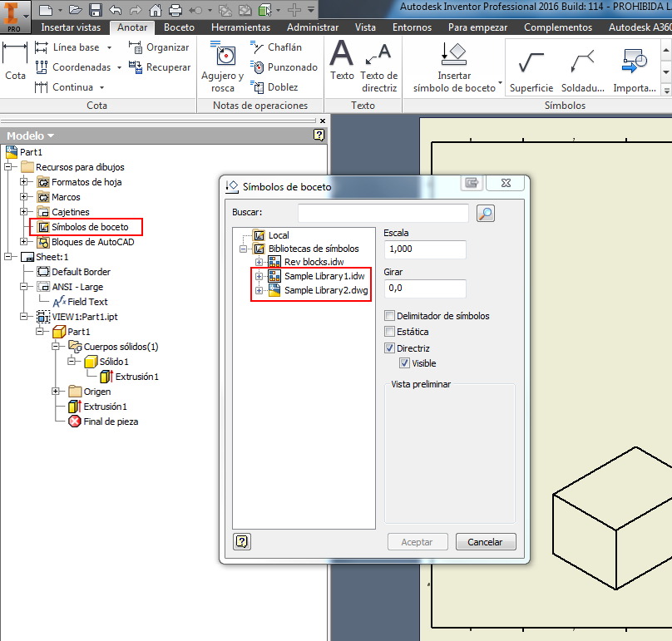The image size is (672, 641).
Task: Select the Texto tool
Action: [x=342, y=61]
